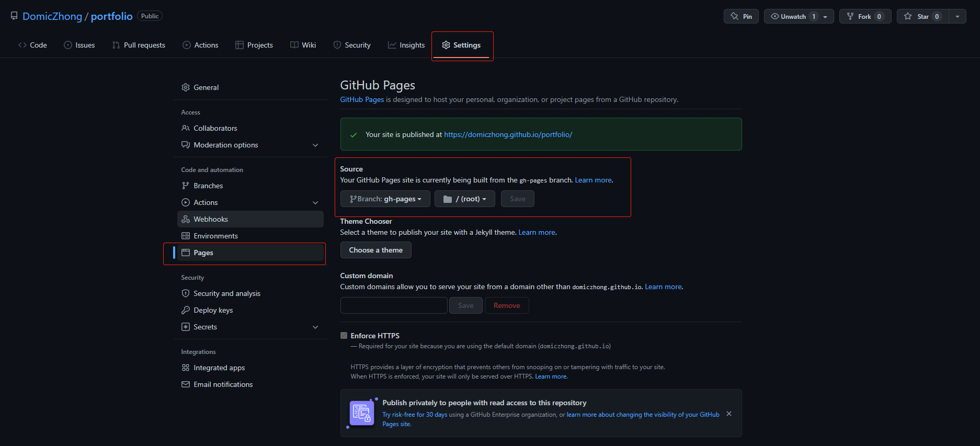Click the Remove custom domain button
Viewport: 980px width, 446px height.
[x=507, y=305]
